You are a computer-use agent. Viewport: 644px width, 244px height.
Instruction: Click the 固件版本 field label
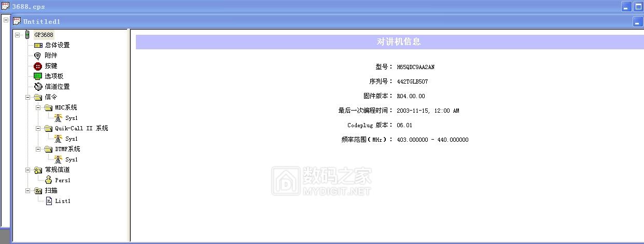pyautogui.click(x=379, y=96)
